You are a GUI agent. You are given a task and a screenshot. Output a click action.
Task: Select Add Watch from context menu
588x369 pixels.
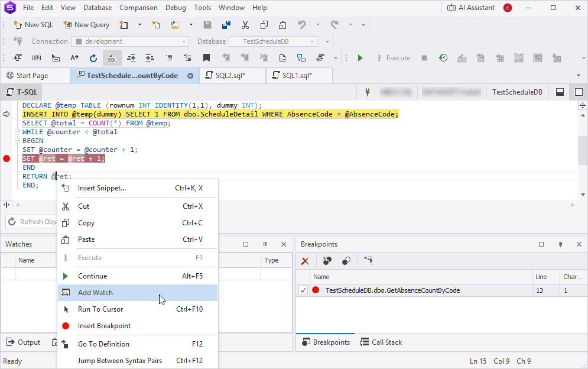tap(95, 293)
